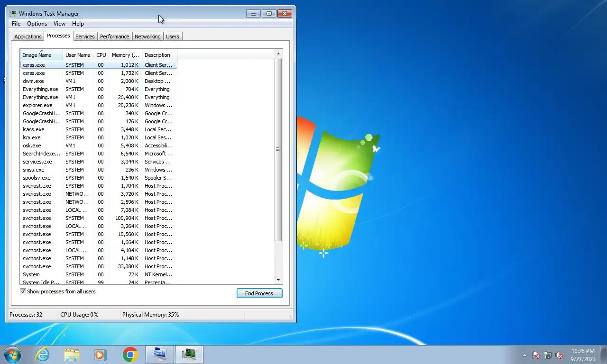Sort by Image Name column header
Viewport: 607px width, 364px height.
[41, 55]
